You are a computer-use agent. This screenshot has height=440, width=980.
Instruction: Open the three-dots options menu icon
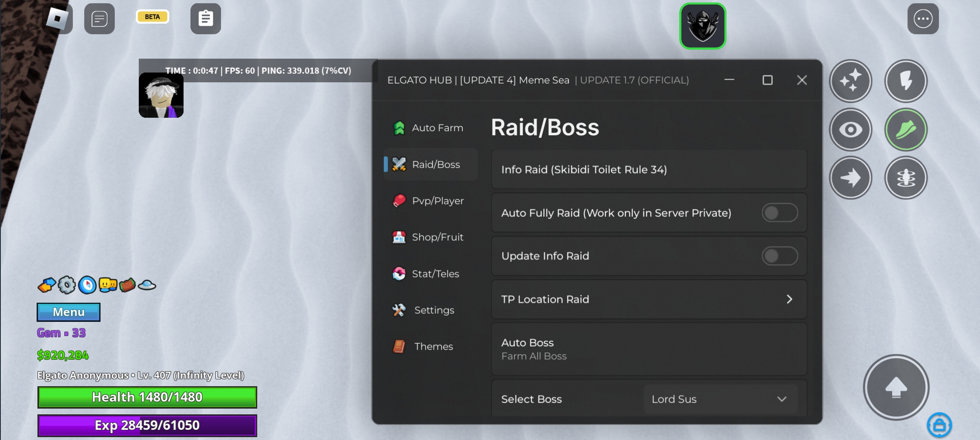click(923, 19)
